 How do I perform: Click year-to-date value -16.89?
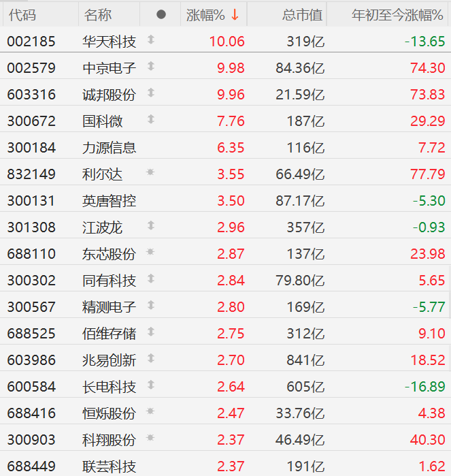(425, 387)
